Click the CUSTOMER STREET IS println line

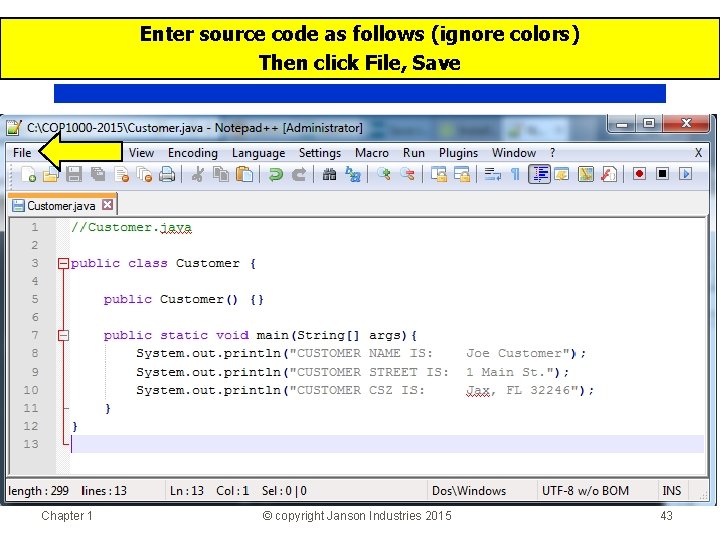[x=353, y=372]
